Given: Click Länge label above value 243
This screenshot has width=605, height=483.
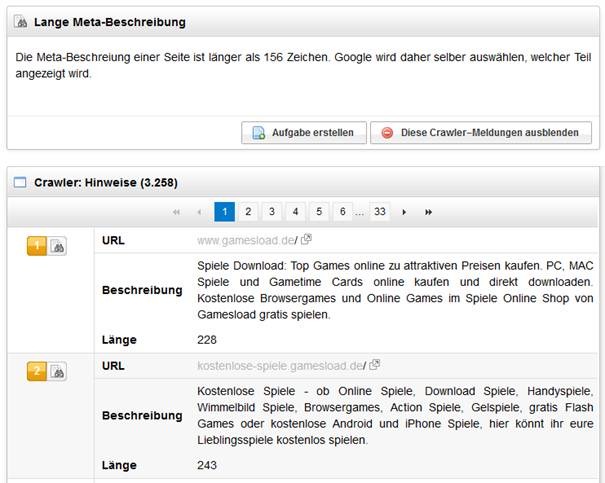Looking at the screenshot, I should 119,465.
